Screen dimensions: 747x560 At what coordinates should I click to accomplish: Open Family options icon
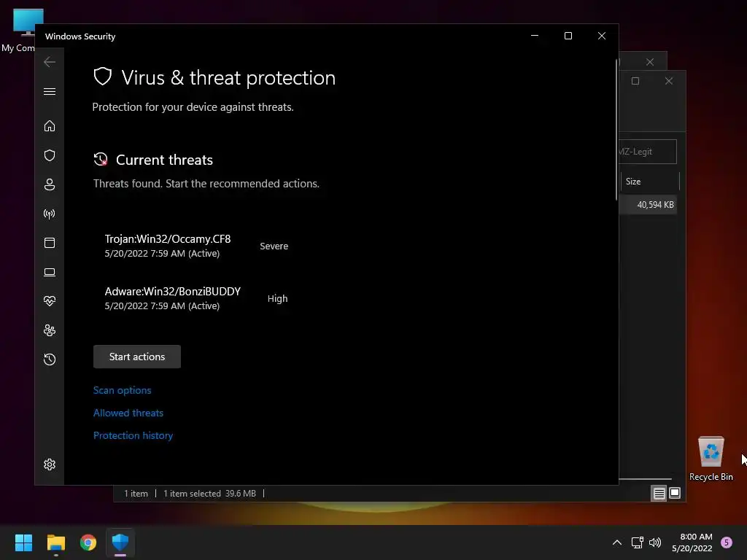pyautogui.click(x=50, y=330)
